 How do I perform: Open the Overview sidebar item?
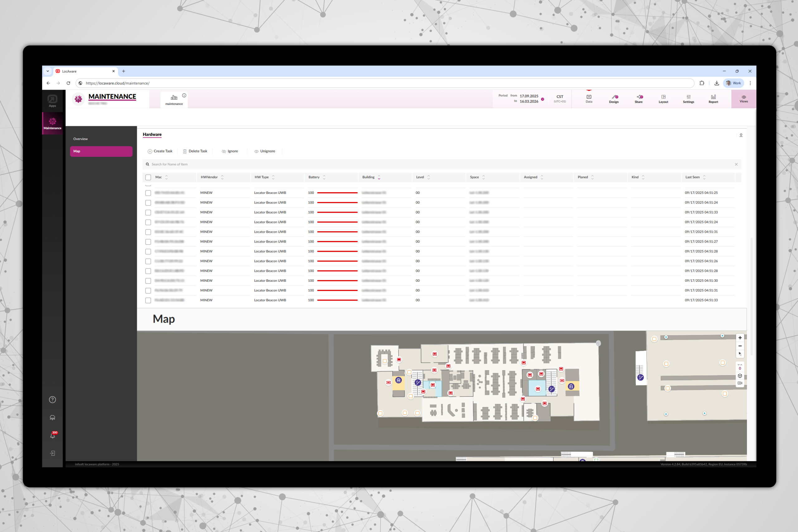[80, 139]
